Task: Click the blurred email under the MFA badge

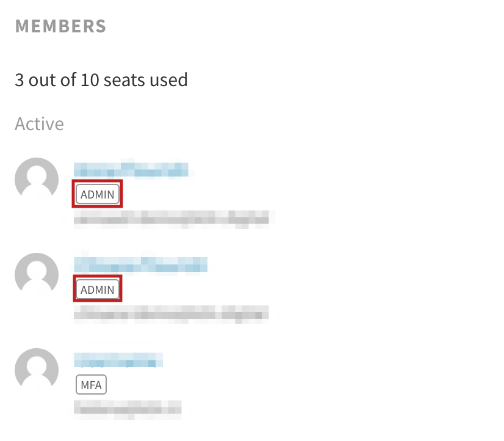Action: tap(128, 408)
